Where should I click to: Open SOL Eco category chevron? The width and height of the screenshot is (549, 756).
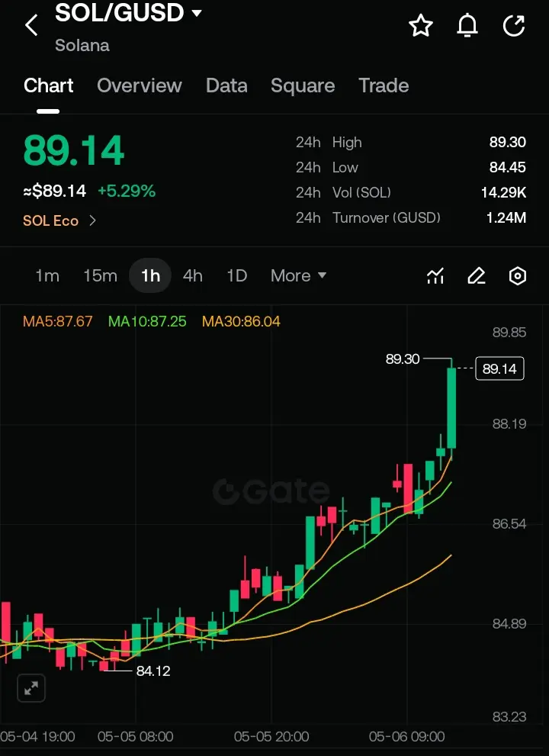pyautogui.click(x=92, y=220)
